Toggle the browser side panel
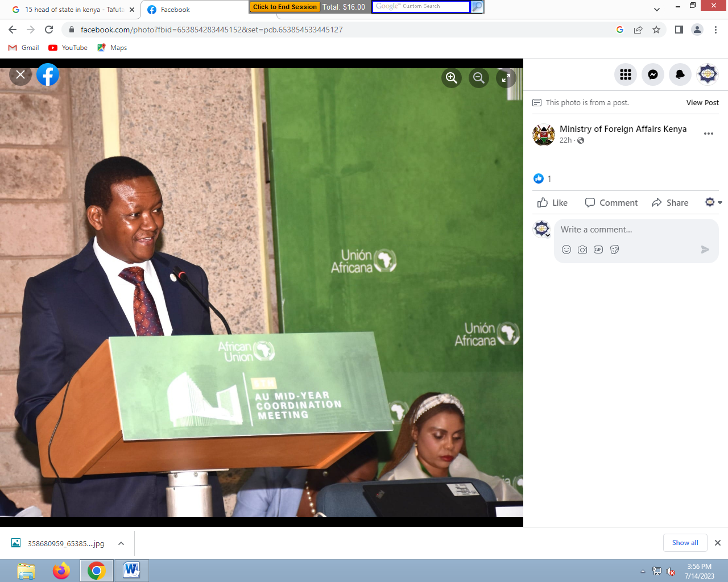Screen dimensions: 728x582 click(x=679, y=30)
